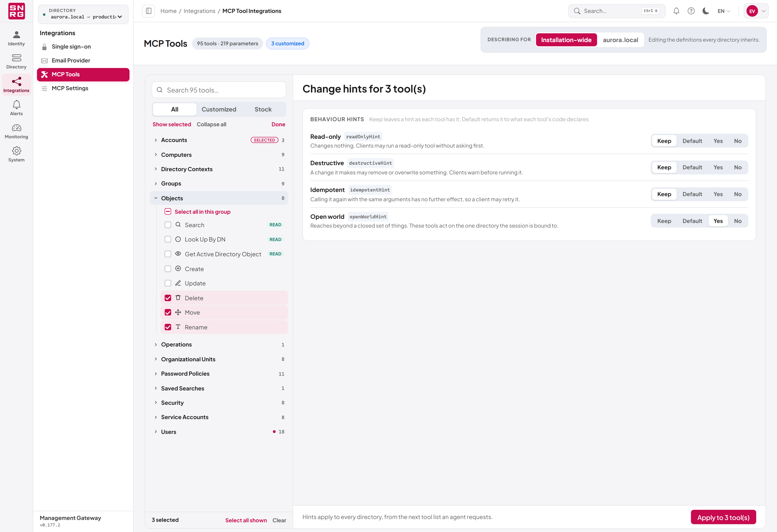The image size is (777, 532).
Task: Collapse the Objects group
Action: tap(219, 198)
